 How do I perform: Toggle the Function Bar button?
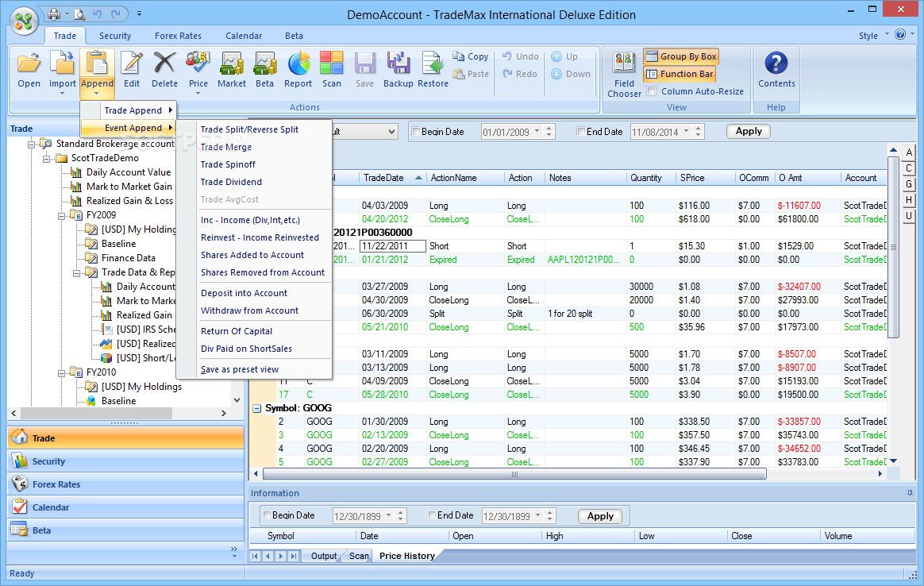(680, 75)
